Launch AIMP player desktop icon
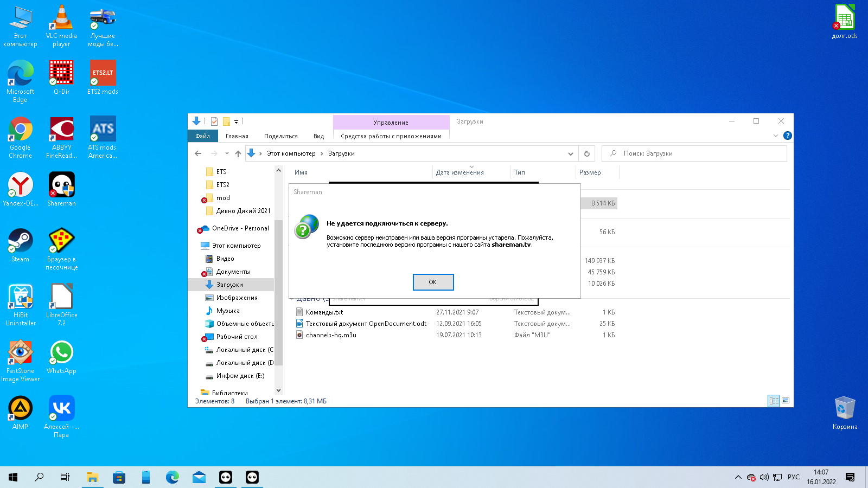The image size is (868, 488). (20, 413)
